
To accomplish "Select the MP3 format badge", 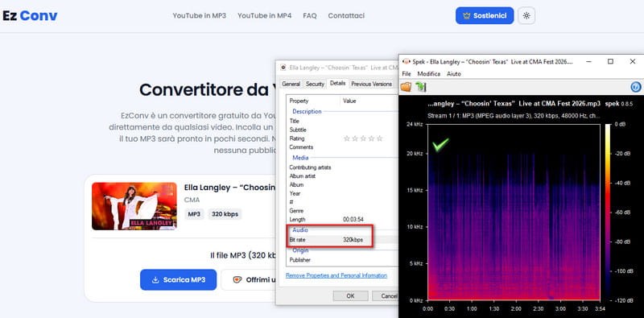I will pos(194,214).
